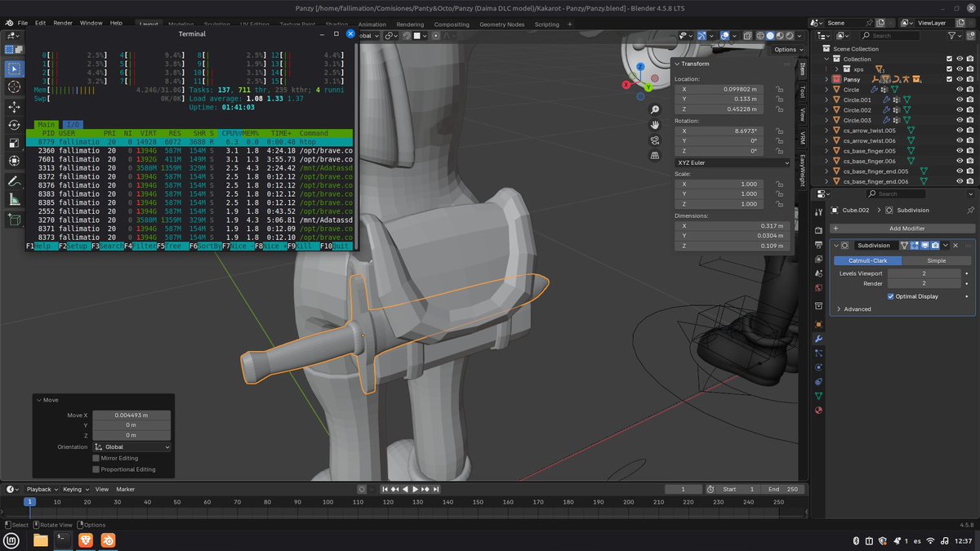This screenshot has width=980, height=551.
Task: Activate the Scale tool in the left toolbar
Action: (x=14, y=143)
